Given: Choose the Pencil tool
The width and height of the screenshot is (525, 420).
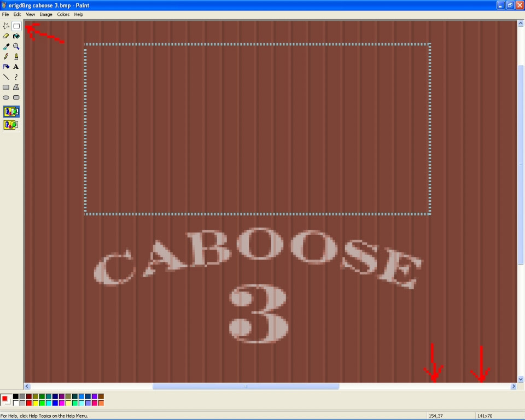Looking at the screenshot, I should click(6, 57).
